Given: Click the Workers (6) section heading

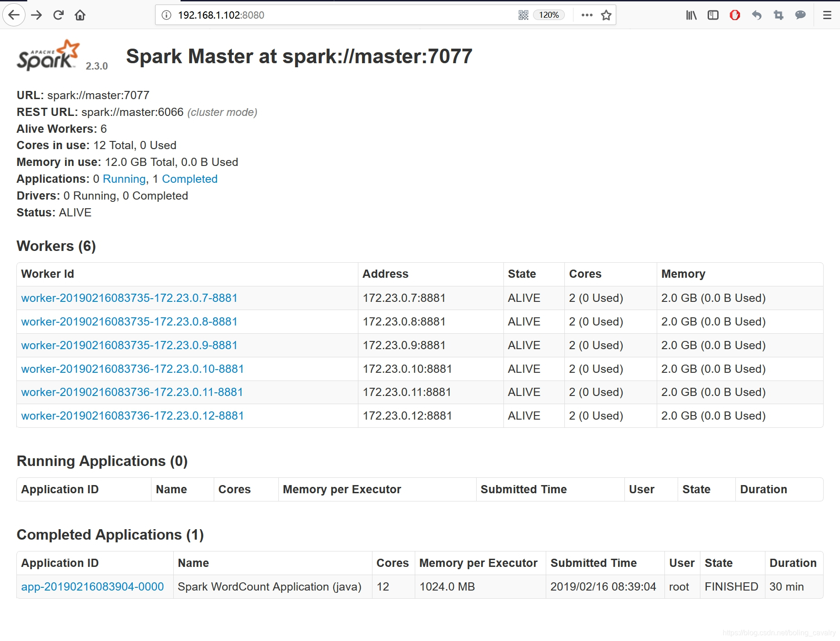Looking at the screenshot, I should coord(56,246).
